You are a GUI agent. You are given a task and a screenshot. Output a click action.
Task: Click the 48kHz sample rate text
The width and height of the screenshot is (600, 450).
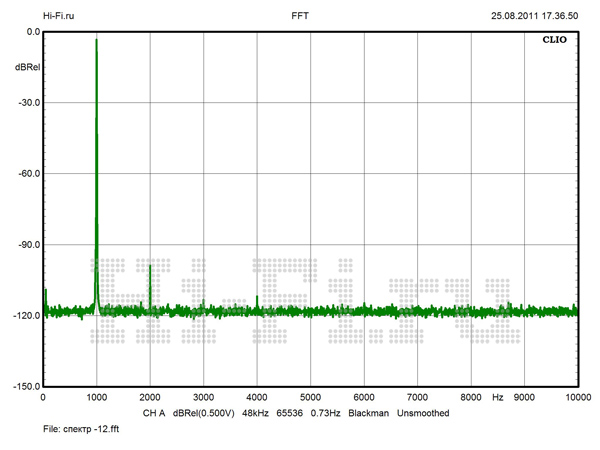click(x=258, y=413)
